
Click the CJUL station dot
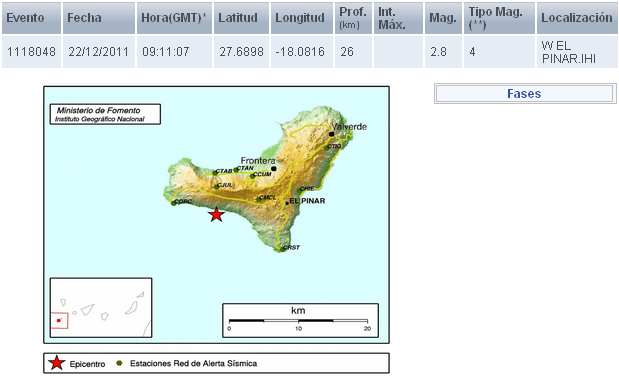click(x=217, y=187)
